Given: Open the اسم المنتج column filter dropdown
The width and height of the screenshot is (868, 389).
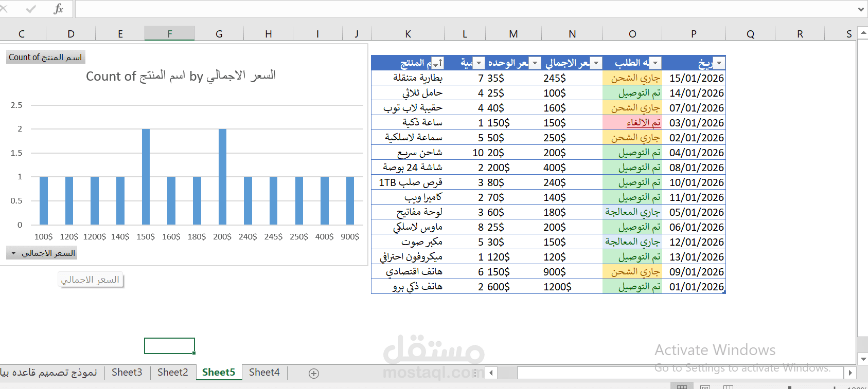Looking at the screenshot, I should [x=437, y=63].
